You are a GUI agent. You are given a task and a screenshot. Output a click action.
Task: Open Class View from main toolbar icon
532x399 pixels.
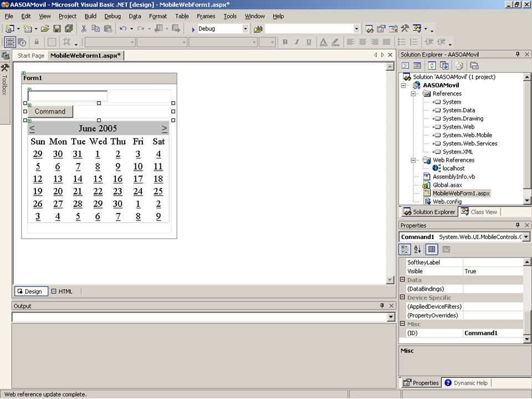[x=417, y=29]
